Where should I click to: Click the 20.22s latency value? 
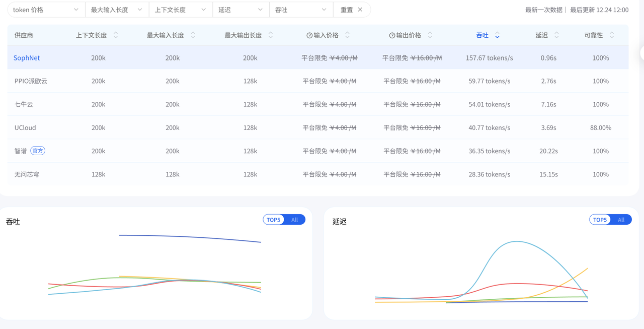(548, 151)
